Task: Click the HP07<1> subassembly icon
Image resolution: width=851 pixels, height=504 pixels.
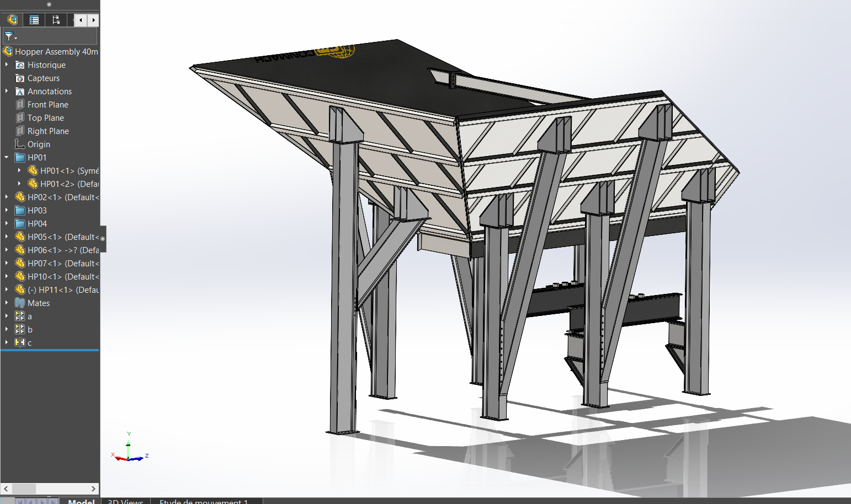Action: tap(20, 263)
